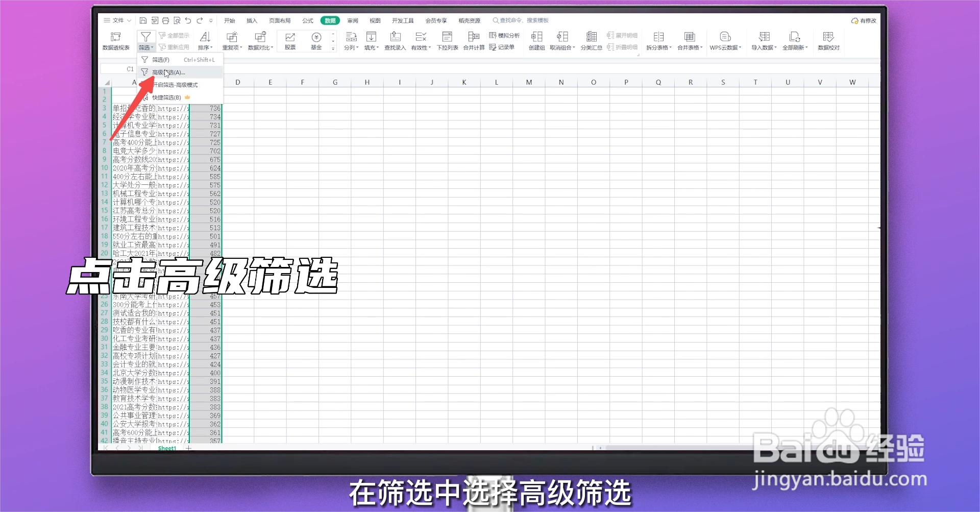This screenshot has width=980, height=512.
Task: Click the 重复项 duplicates icon
Action: [x=232, y=37]
